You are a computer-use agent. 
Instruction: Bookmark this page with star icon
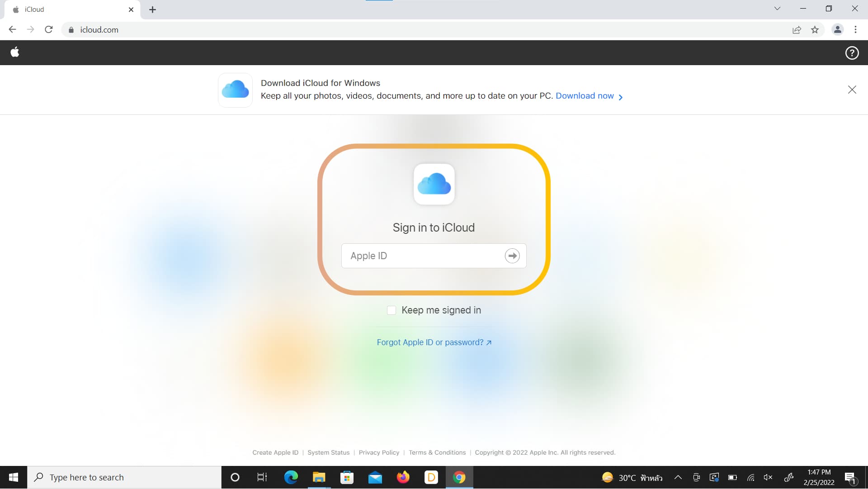[x=815, y=30]
